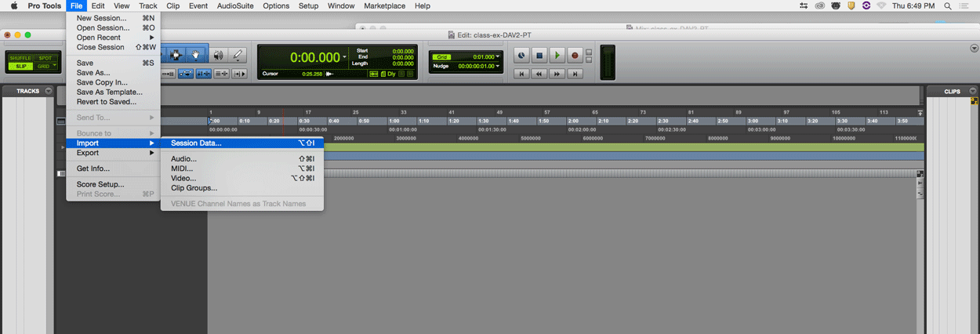Expand the Open Recent submenu
980x334 pixels.
[114, 38]
